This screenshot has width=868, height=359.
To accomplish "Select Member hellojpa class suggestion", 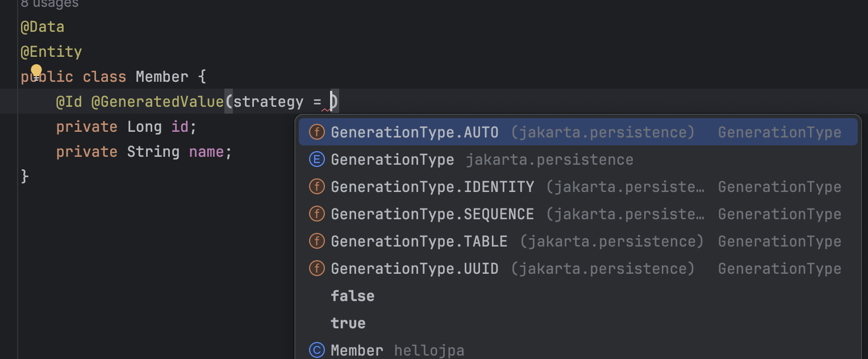I will pos(578,350).
